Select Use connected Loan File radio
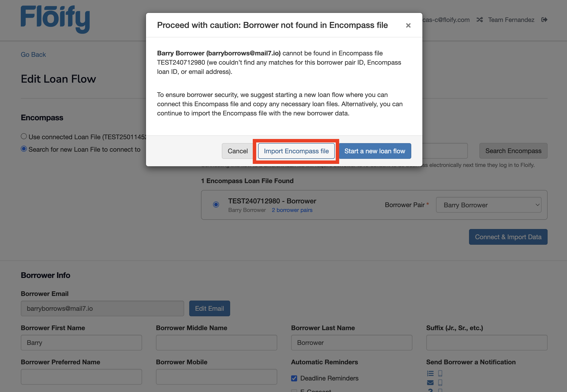 24,136
